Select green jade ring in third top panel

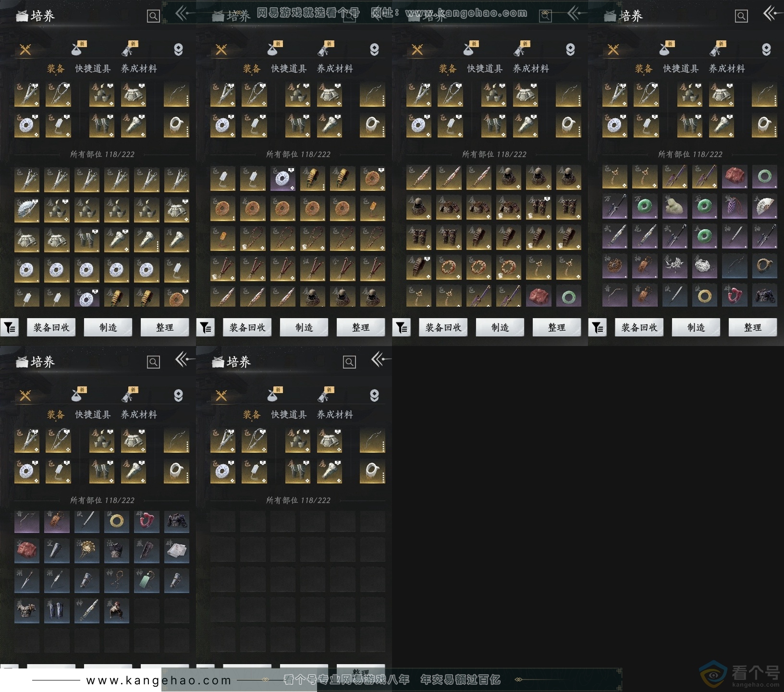(x=568, y=297)
